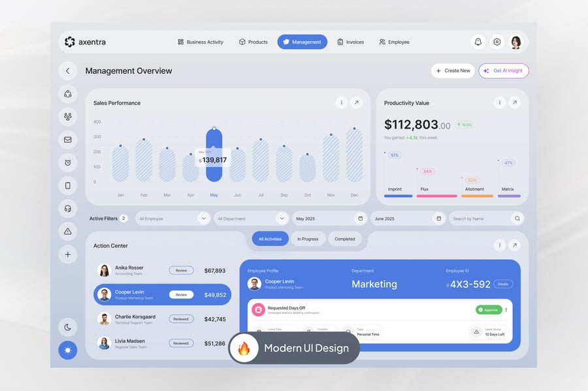Enable light mode sun toggle
The height and width of the screenshot is (391, 588).
[67, 350]
